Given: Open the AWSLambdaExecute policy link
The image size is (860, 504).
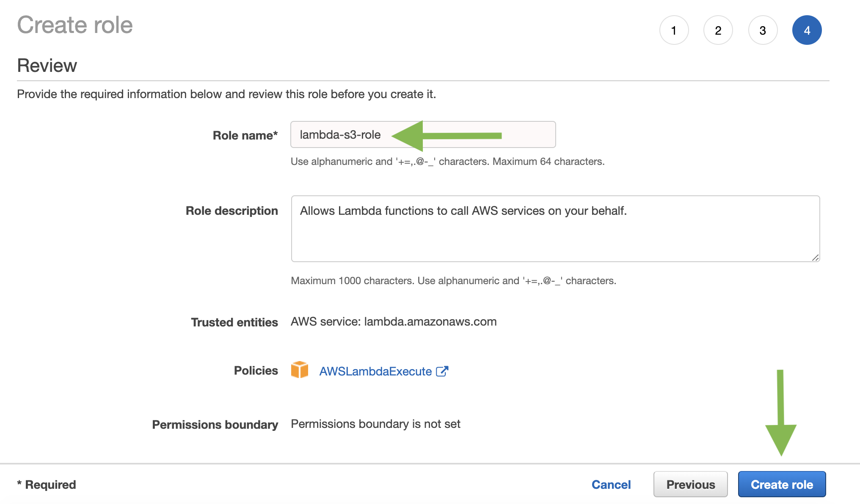Looking at the screenshot, I should pyautogui.click(x=375, y=371).
